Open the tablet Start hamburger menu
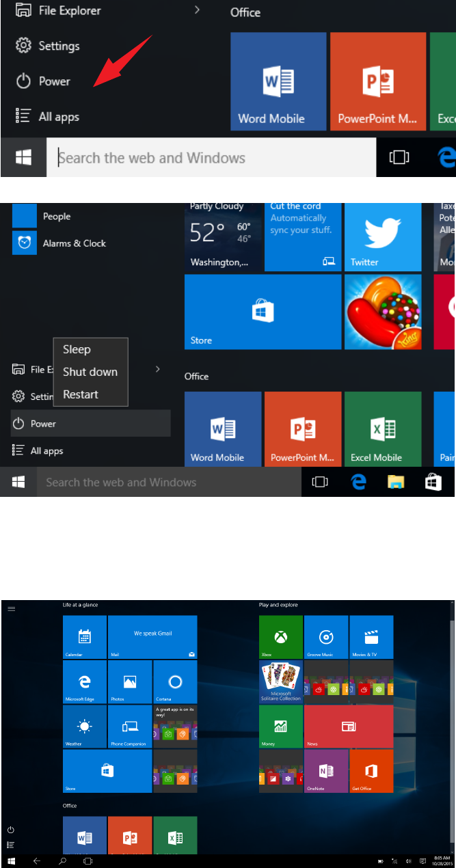 11,608
